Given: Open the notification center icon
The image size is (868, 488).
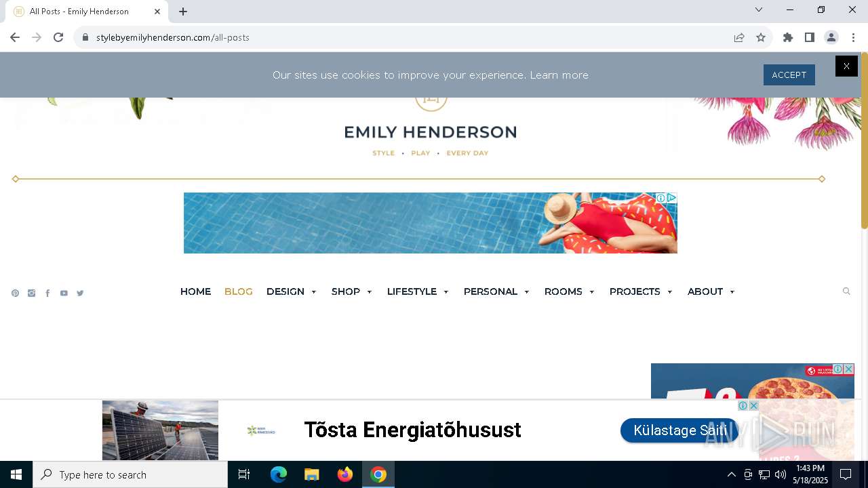Looking at the screenshot, I should click(x=846, y=474).
